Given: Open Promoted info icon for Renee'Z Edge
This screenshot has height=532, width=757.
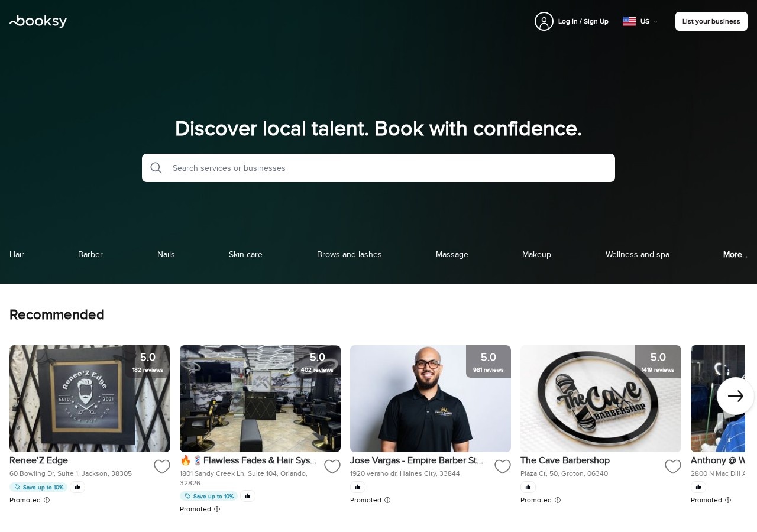Looking at the screenshot, I should (47, 500).
